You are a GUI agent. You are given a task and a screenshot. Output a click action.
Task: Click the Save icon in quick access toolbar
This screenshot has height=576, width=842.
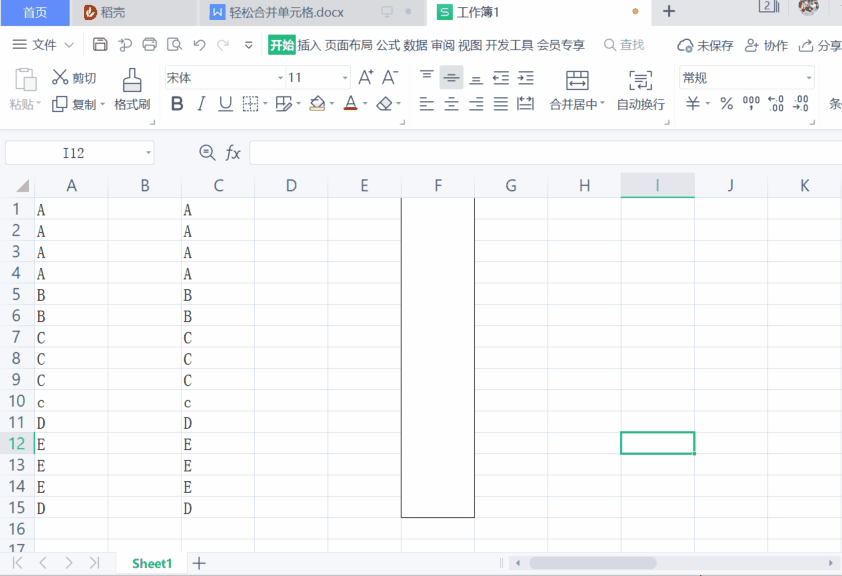(100, 45)
